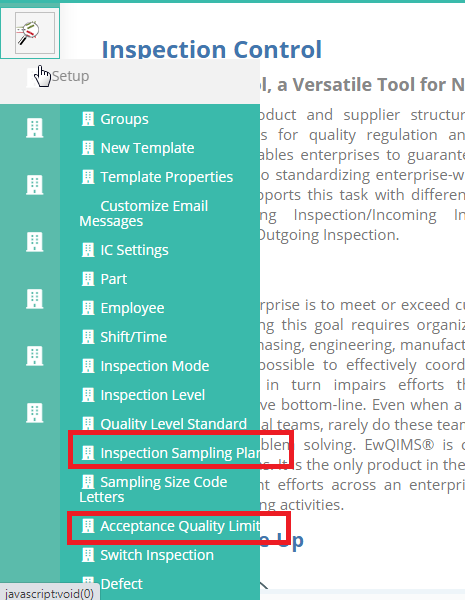This screenshot has height=600, width=465.
Task: Click the building icon beside Defect
Action: [x=88, y=583]
